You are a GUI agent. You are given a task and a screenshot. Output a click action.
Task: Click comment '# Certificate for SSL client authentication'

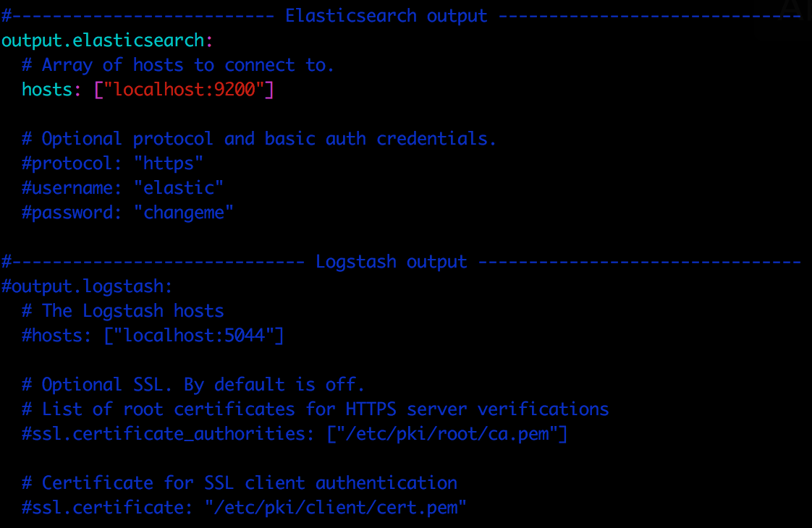click(240, 483)
